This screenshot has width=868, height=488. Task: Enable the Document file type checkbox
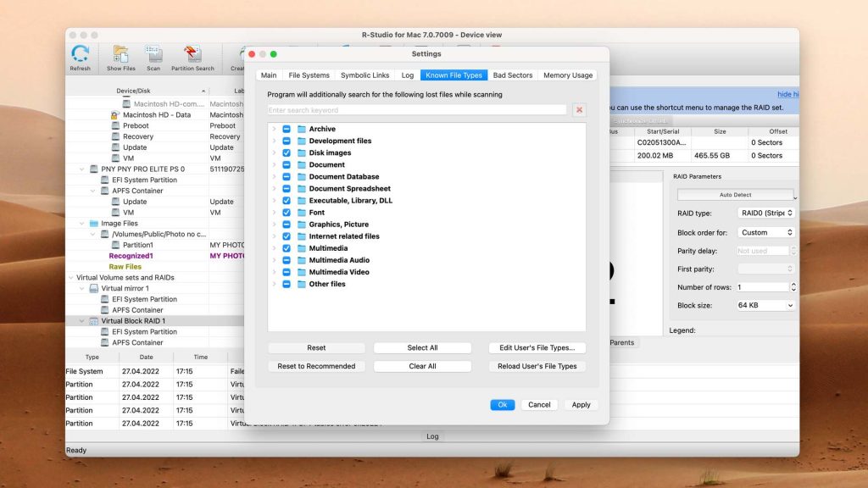coord(286,164)
